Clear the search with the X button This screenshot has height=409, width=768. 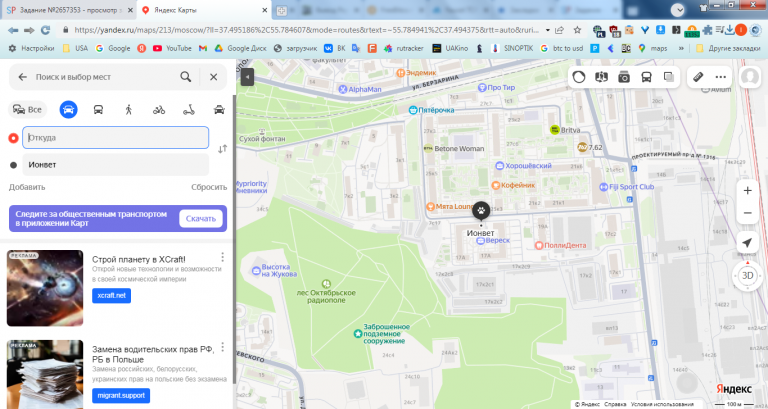pos(214,77)
